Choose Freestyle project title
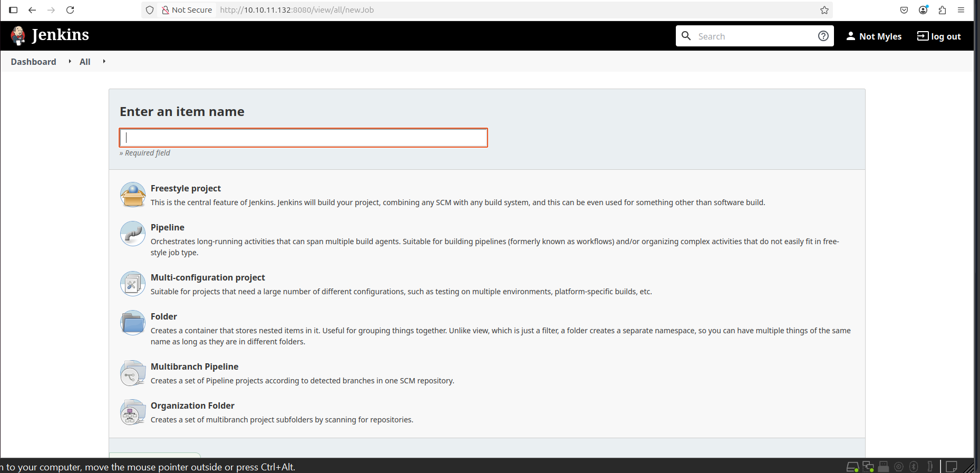The image size is (980, 473). click(x=186, y=188)
